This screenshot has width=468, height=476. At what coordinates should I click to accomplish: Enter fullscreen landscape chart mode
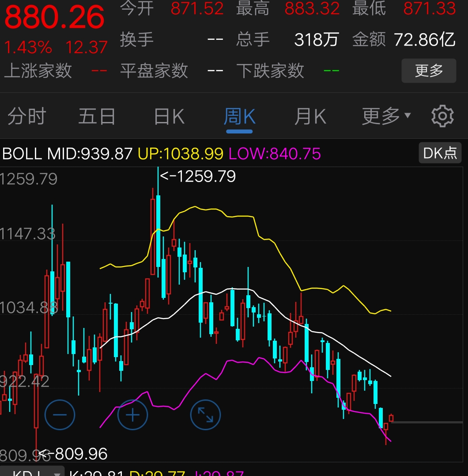[x=205, y=415]
